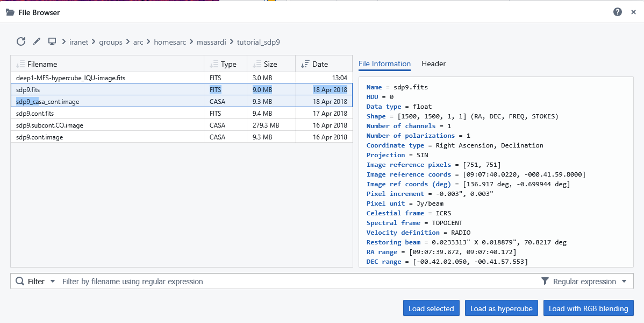Viewport: 644px width, 323px height.
Task: Click Velocity definition = RADIO line
Action: 419,233
